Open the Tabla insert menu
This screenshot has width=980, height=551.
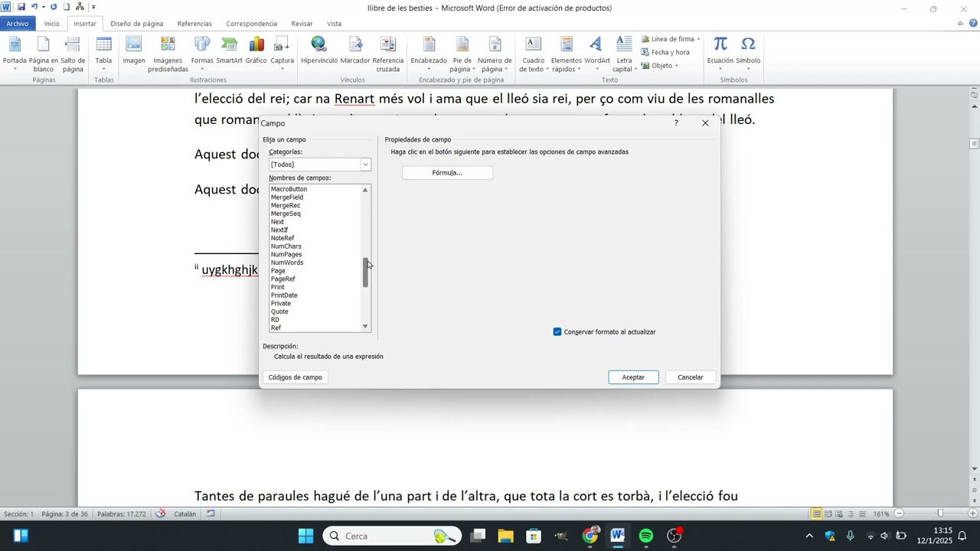pyautogui.click(x=103, y=54)
